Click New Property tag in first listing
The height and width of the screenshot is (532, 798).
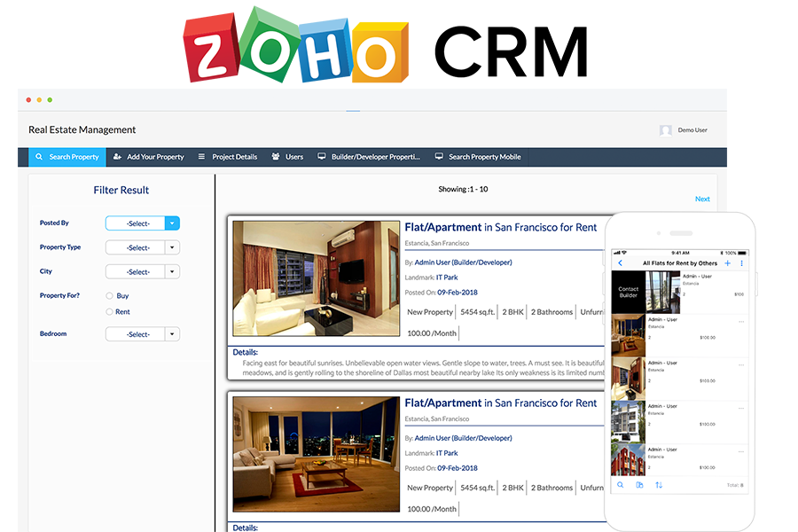(430, 312)
